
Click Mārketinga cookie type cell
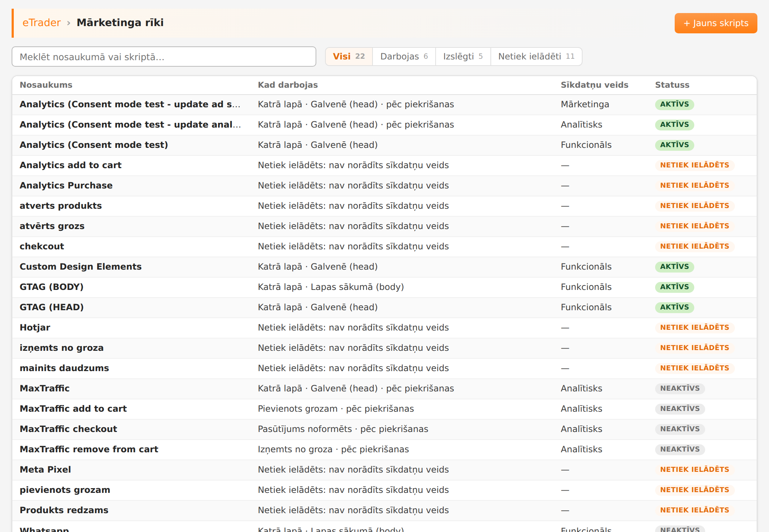(x=585, y=104)
